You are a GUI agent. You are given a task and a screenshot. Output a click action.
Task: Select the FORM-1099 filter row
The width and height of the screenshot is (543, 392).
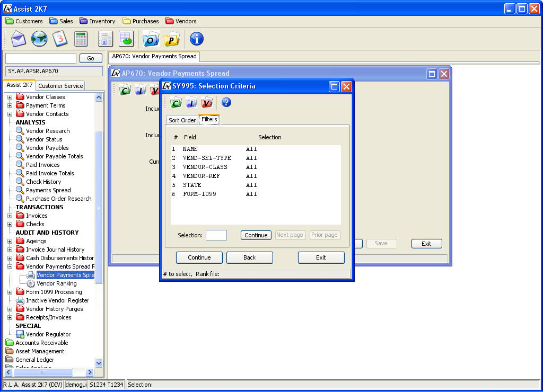pos(256,194)
